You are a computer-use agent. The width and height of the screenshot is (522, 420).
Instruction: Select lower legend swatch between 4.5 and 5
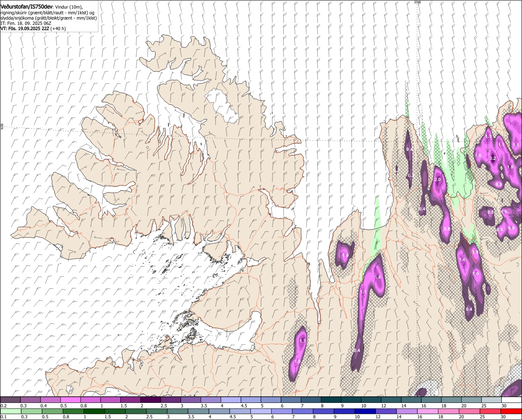[240, 411]
